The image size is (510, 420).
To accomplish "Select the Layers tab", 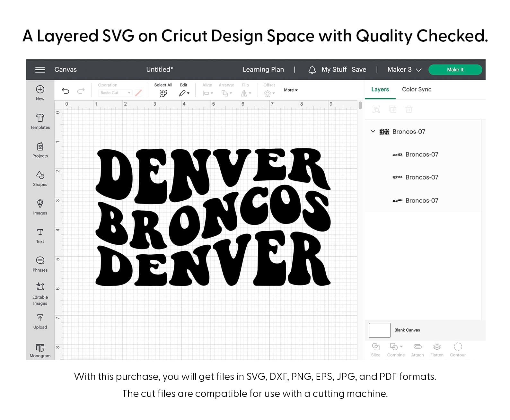I will click(x=380, y=90).
